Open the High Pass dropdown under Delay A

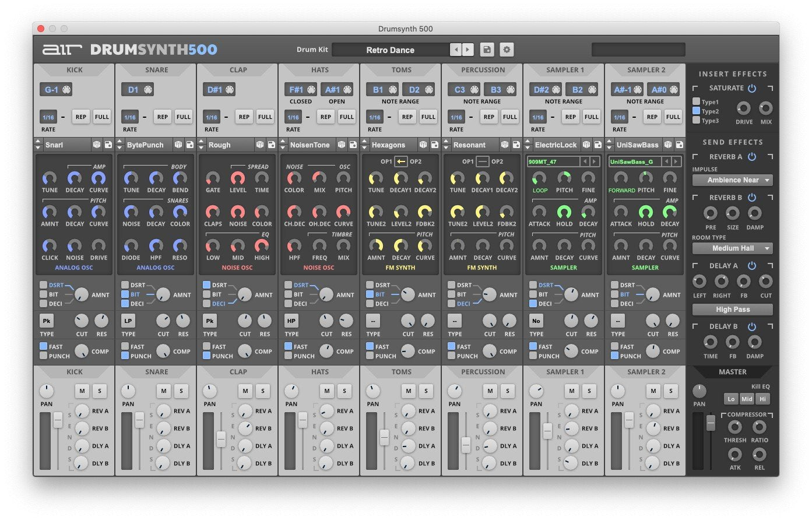(x=732, y=310)
